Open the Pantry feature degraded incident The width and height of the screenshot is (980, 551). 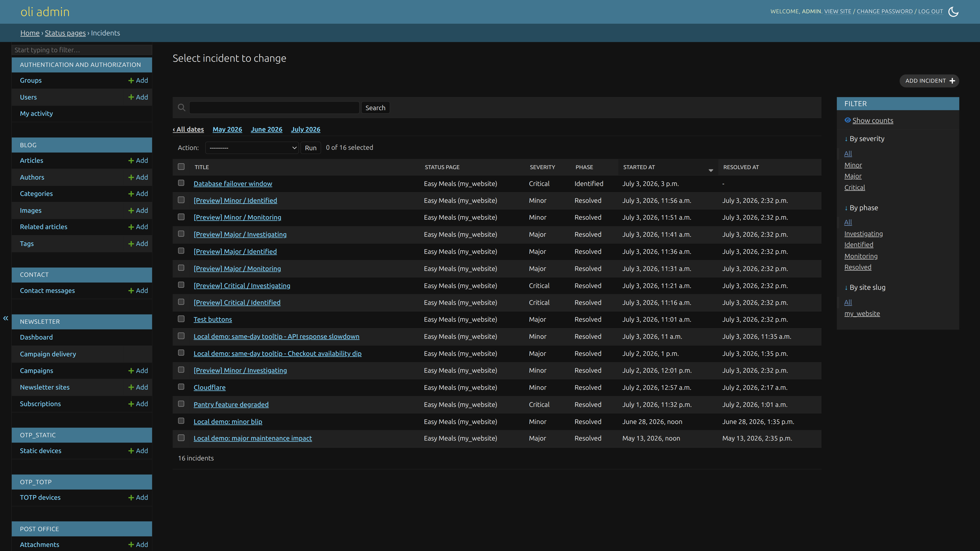click(x=231, y=405)
